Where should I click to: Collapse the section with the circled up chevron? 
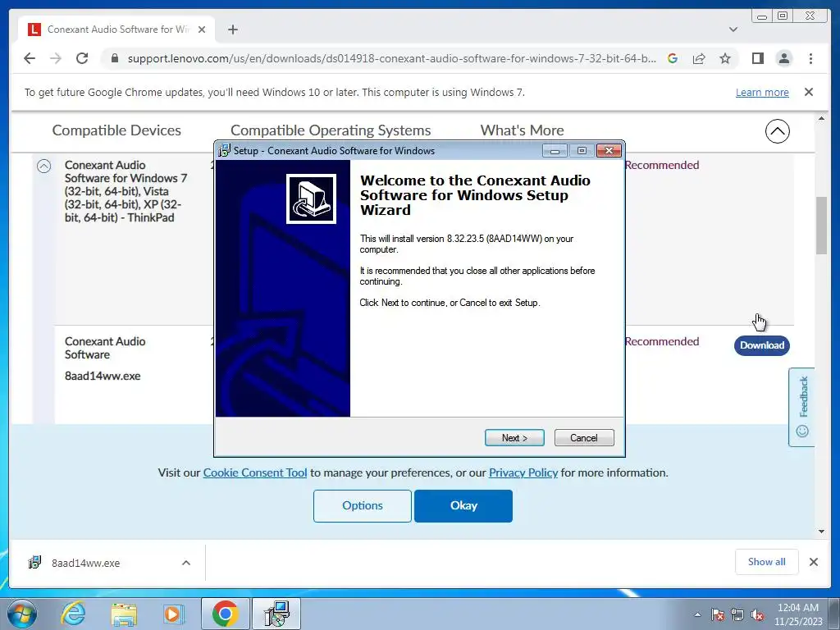tap(778, 131)
